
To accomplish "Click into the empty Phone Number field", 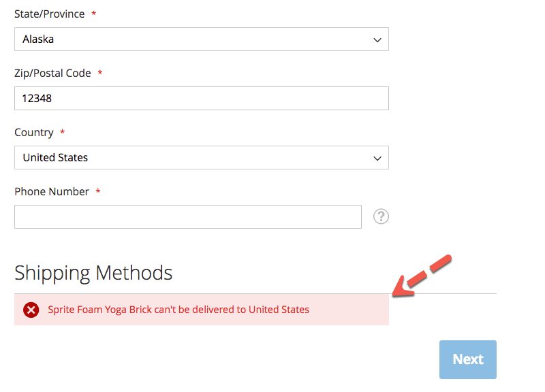I will [x=187, y=217].
